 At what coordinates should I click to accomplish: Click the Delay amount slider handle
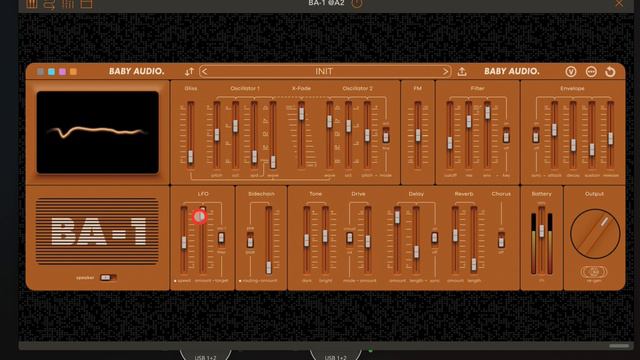397,217
